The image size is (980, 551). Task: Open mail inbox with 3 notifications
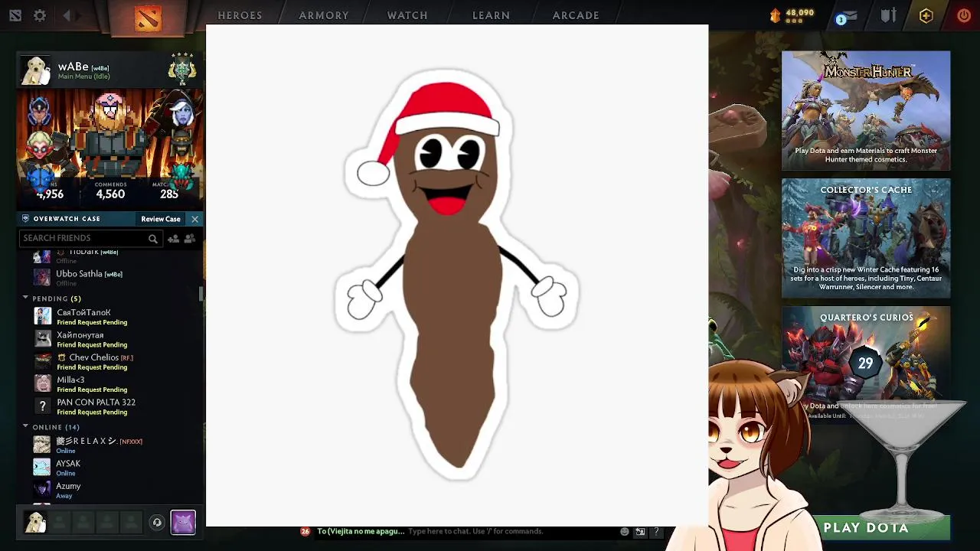(x=846, y=17)
